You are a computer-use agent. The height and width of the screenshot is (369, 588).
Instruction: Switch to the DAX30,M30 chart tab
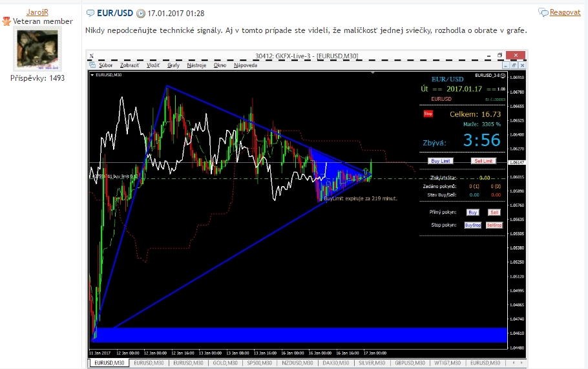point(336,363)
